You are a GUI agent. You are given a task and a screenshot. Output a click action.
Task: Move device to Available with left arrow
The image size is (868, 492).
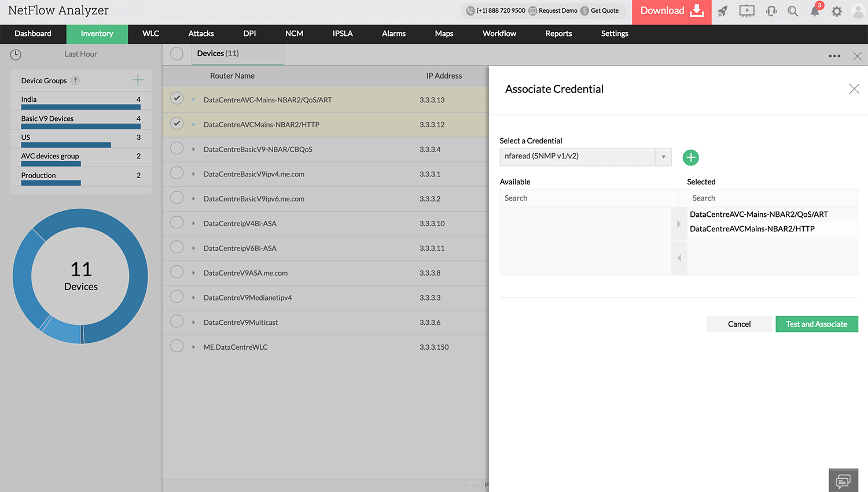click(679, 258)
